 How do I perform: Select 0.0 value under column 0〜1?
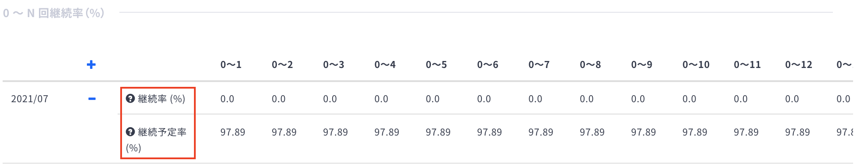click(x=227, y=99)
